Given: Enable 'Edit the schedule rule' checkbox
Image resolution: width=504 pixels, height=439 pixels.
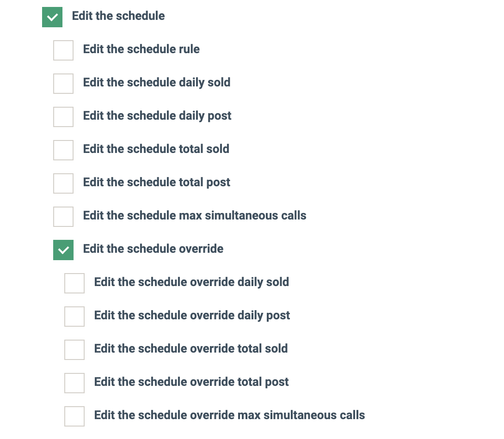Looking at the screenshot, I should pos(63,50).
